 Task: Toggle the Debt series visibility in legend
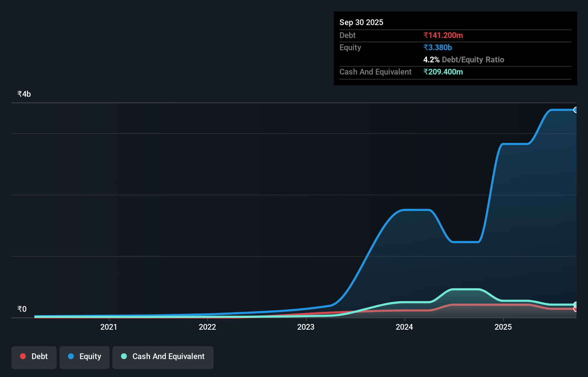(34, 356)
